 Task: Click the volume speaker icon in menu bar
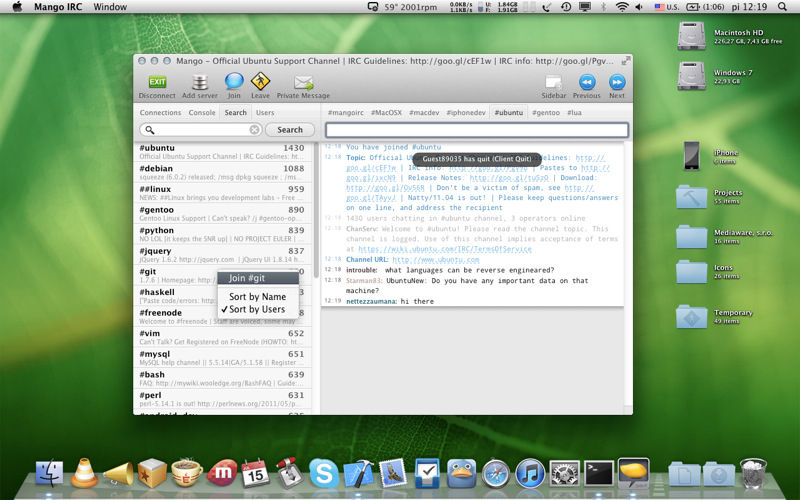click(639, 7)
